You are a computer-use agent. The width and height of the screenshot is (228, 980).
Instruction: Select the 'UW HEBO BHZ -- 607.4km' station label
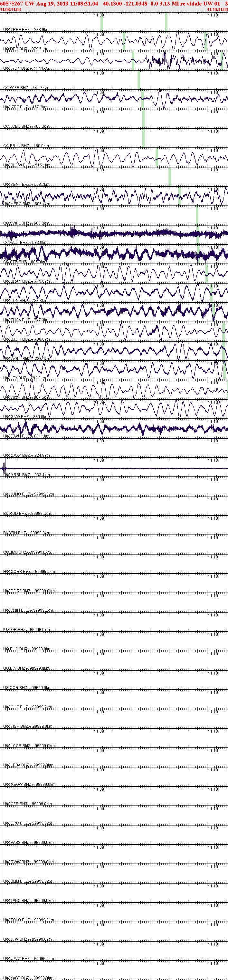[x=27, y=204]
